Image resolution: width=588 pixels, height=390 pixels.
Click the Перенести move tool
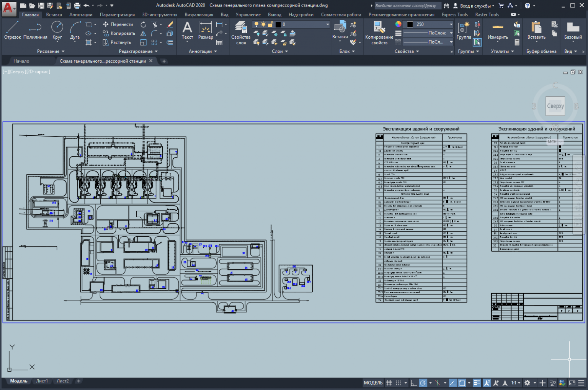[x=118, y=24]
